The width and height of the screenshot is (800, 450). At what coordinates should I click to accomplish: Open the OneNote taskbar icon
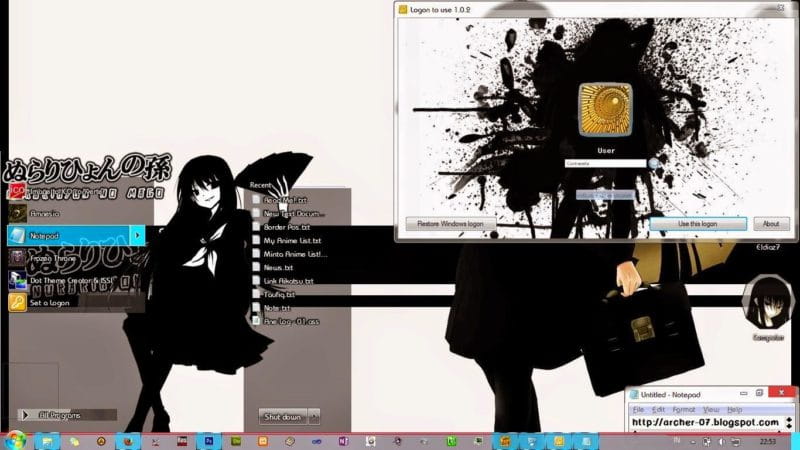[x=343, y=440]
